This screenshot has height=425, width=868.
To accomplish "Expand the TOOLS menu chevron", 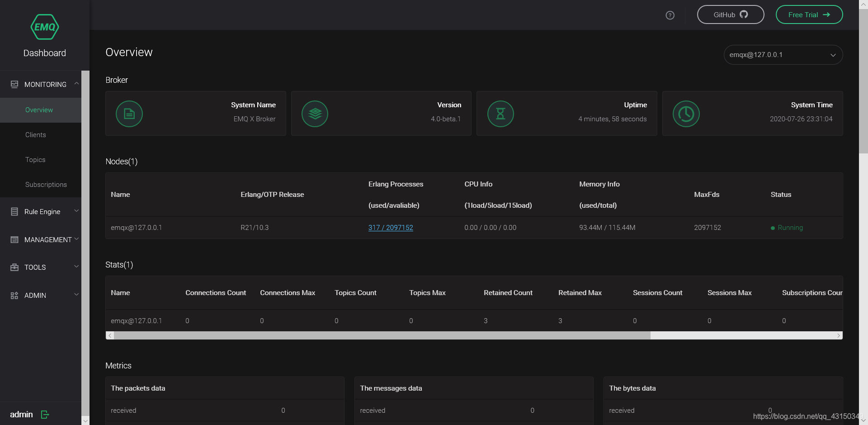I will click(x=76, y=267).
